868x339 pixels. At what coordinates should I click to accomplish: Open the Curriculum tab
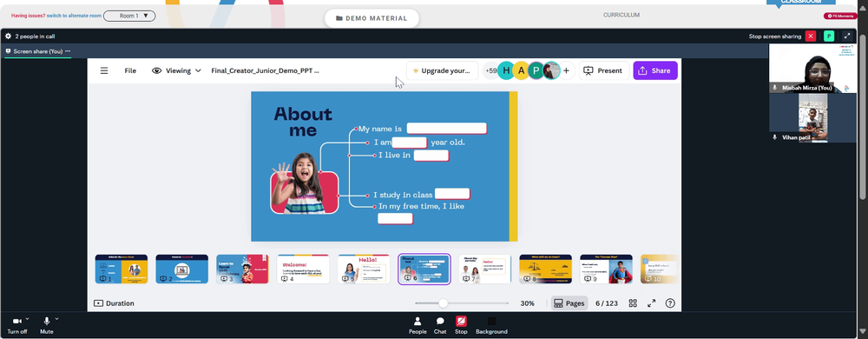(x=621, y=15)
